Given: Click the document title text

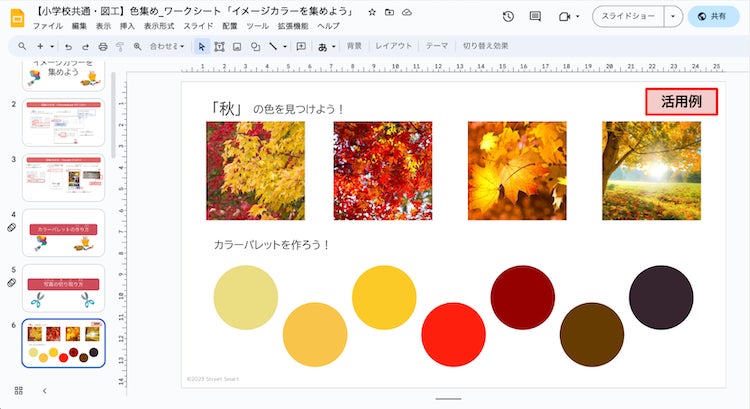Looking at the screenshot, I should tap(194, 11).
